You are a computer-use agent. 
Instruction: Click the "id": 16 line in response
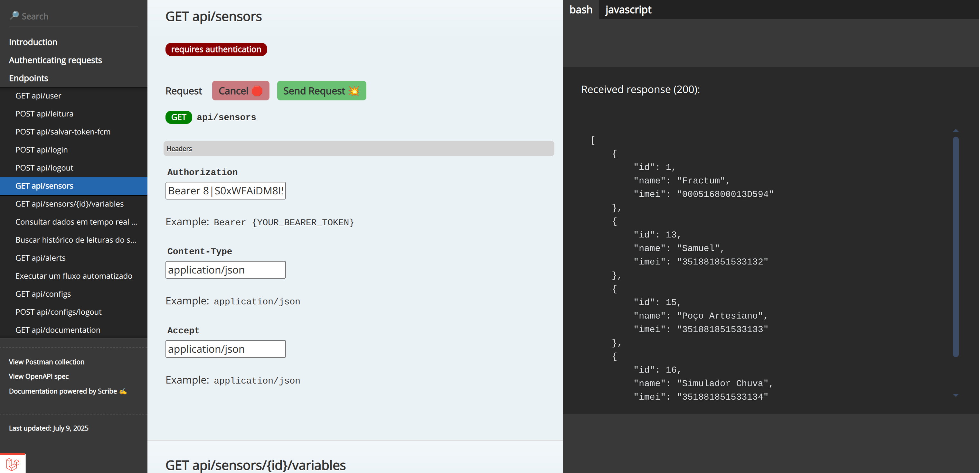[x=657, y=370]
